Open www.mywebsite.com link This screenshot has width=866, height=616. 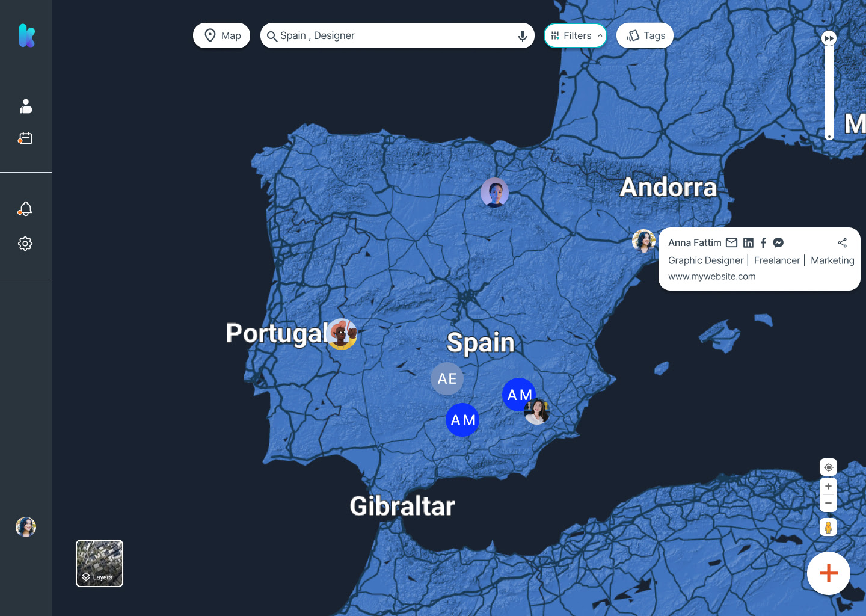[712, 276]
